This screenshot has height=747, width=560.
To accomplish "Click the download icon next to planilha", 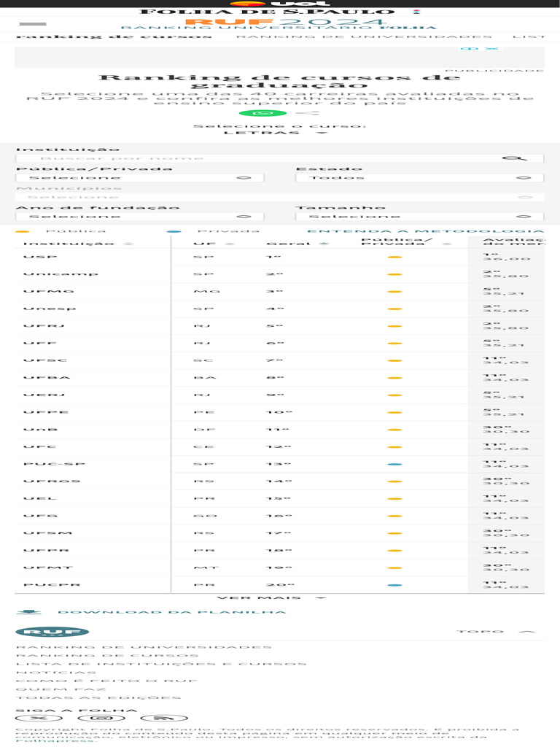I will pos(28,612).
